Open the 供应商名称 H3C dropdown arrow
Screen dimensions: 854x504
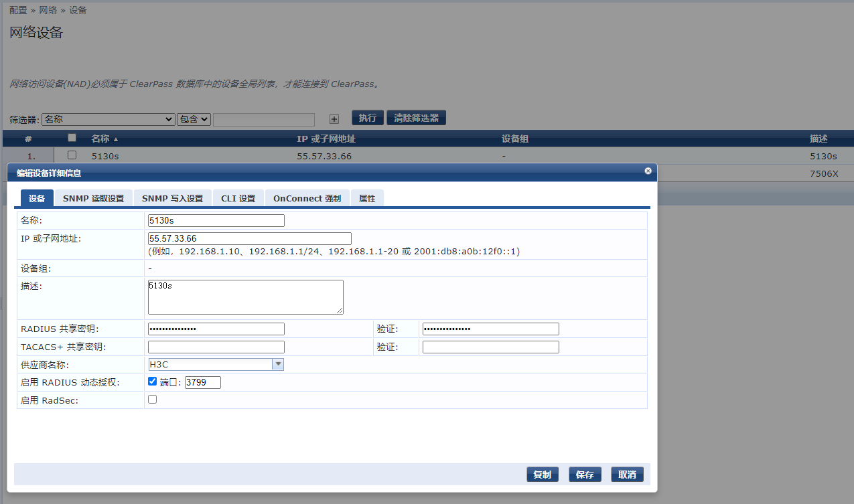(x=278, y=364)
